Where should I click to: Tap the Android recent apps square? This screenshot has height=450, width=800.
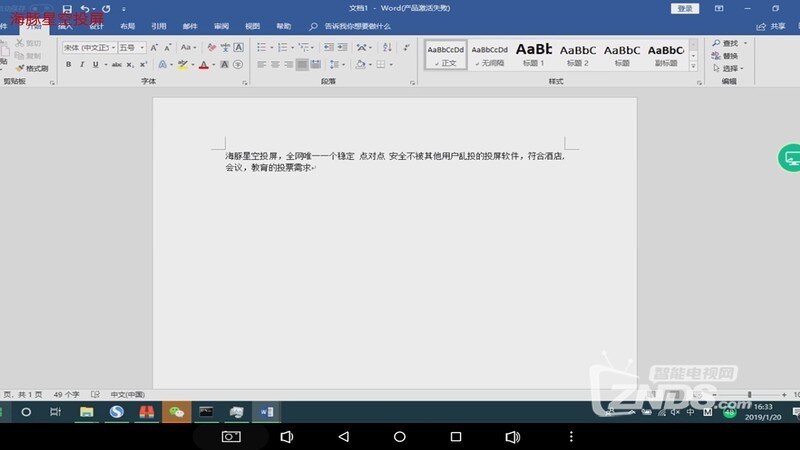coord(456,437)
